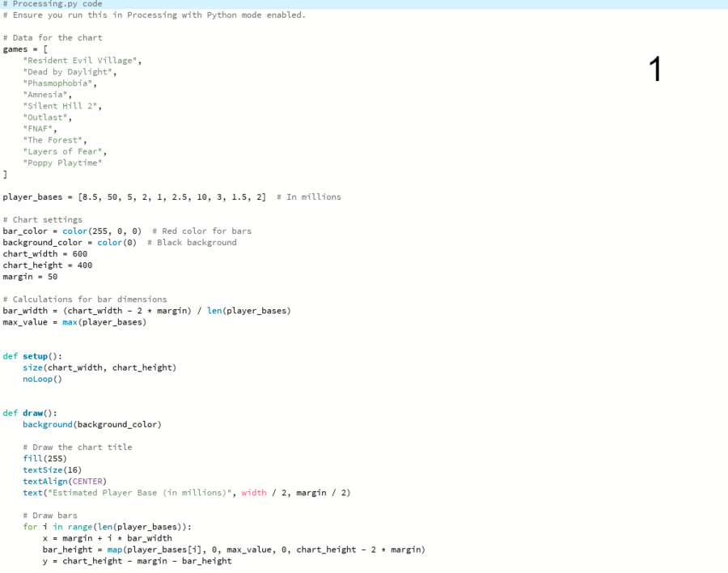Click the 'fill(255)' call
Image resolution: width=728 pixels, height=573 pixels.
pyautogui.click(x=45, y=459)
